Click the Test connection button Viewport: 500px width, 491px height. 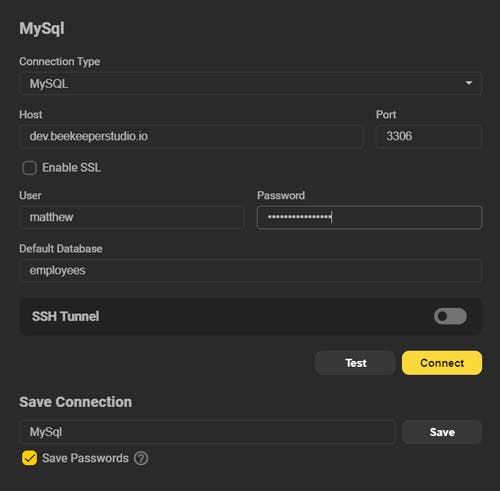(x=355, y=363)
